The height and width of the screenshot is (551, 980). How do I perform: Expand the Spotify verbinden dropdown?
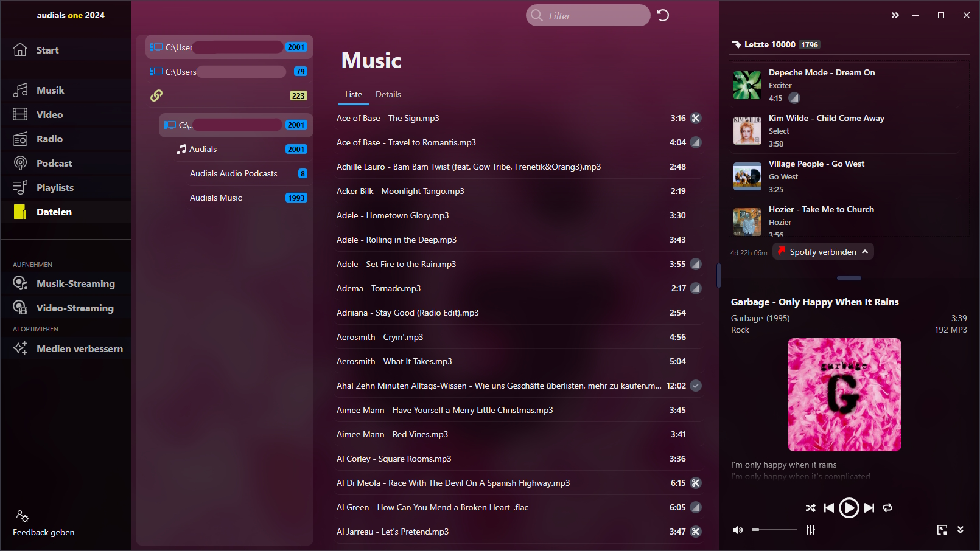tap(865, 252)
